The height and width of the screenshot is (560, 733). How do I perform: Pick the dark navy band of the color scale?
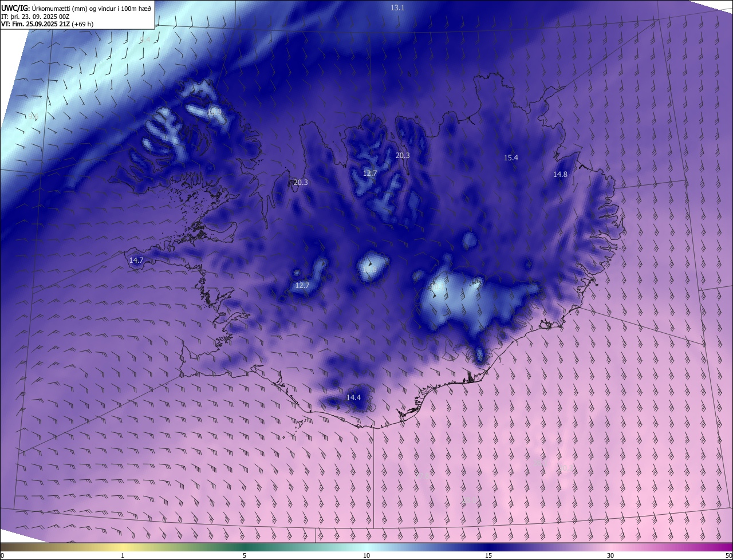488,547
